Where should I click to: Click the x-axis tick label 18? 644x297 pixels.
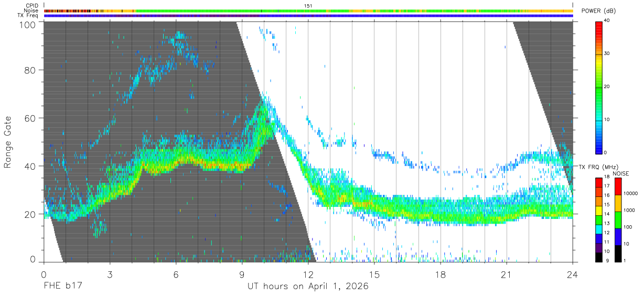point(440,274)
